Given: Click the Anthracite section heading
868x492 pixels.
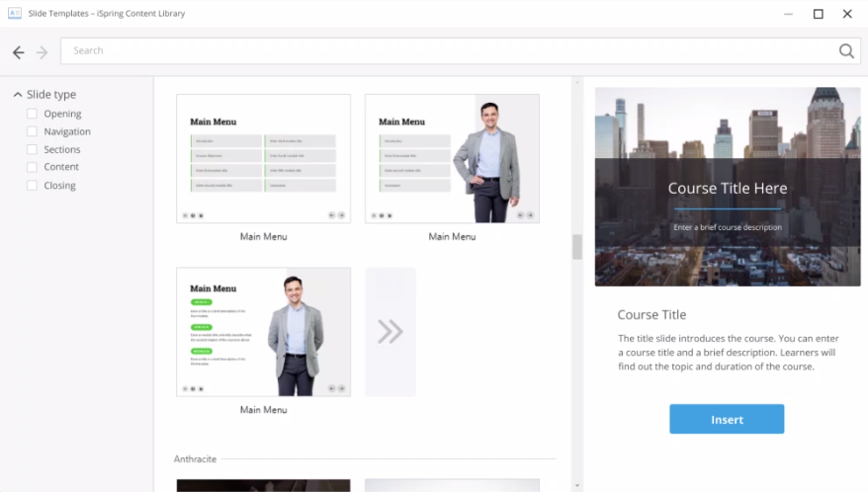Looking at the screenshot, I should click(195, 458).
